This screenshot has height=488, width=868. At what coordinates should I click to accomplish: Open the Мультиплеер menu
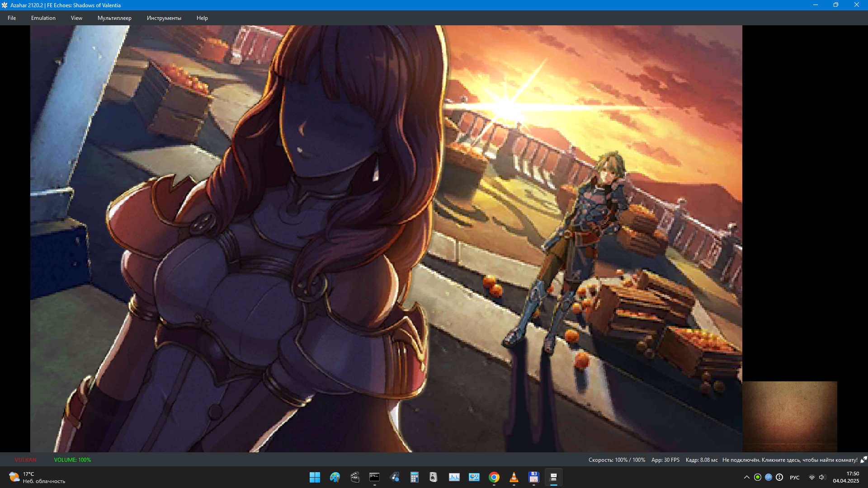[114, 18]
